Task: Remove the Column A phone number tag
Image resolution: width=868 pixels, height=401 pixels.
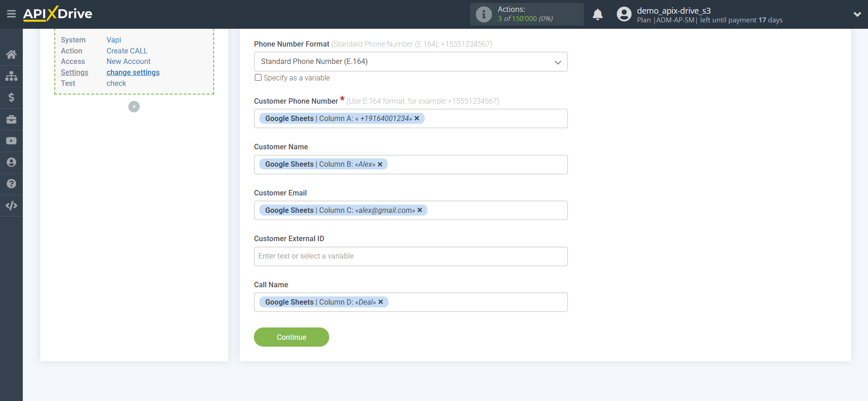Action: (x=417, y=118)
